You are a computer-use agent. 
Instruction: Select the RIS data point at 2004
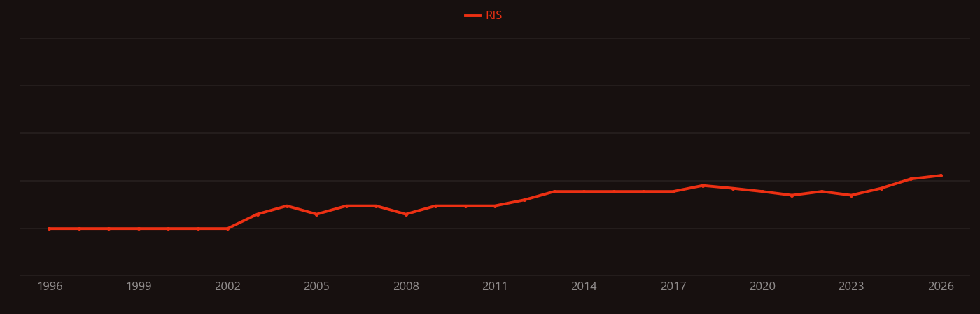point(287,206)
